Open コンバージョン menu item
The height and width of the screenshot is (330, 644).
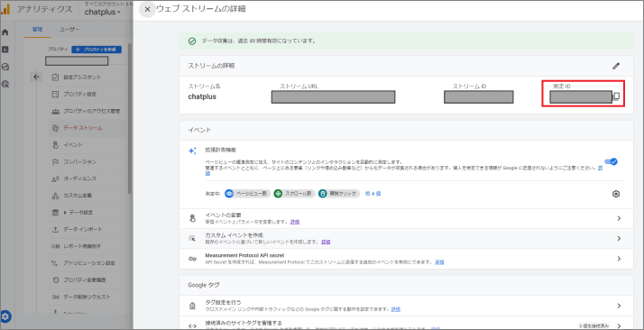pos(87,161)
